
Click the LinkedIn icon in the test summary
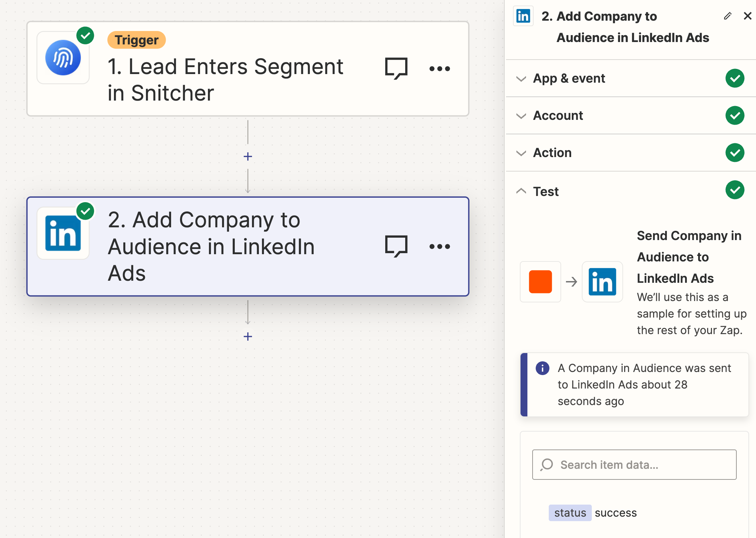(602, 282)
